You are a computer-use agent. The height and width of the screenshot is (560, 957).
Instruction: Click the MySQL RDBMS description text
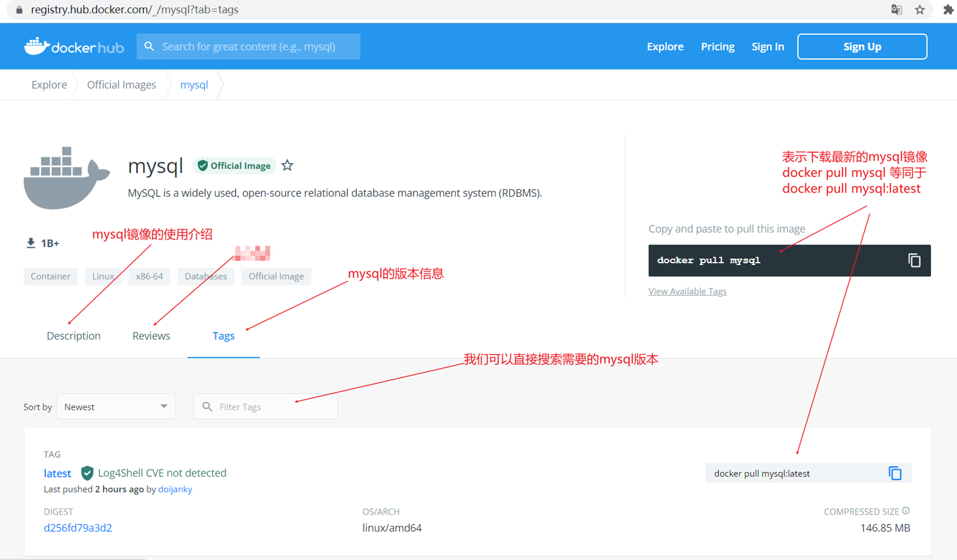(335, 193)
